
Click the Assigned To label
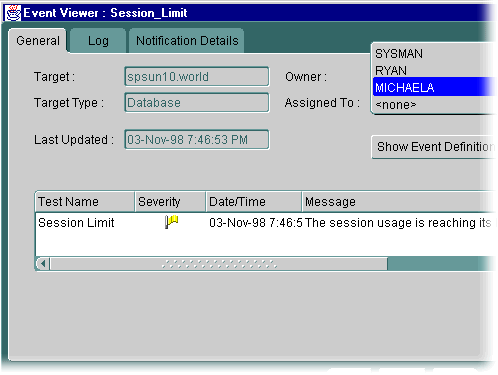[322, 103]
